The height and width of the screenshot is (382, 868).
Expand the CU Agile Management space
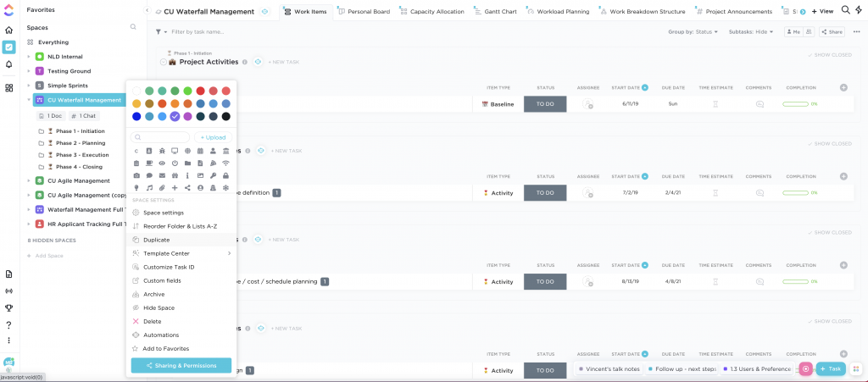coord(29,180)
